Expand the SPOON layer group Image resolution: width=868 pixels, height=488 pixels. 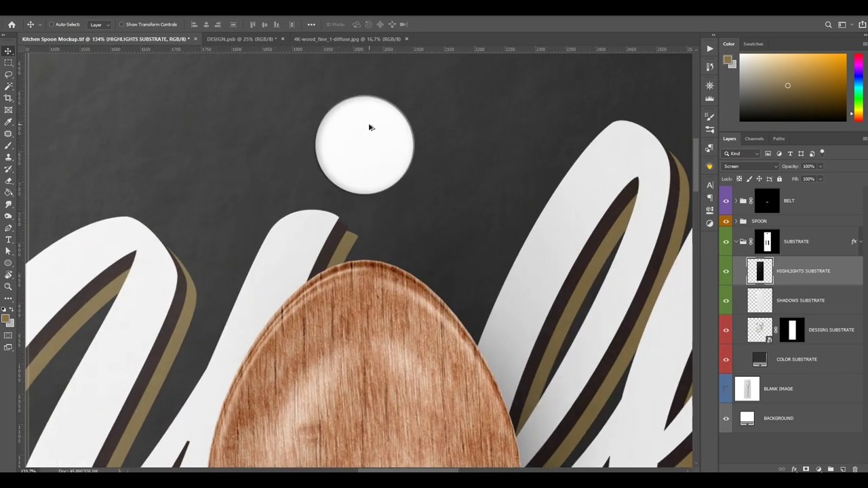click(736, 221)
